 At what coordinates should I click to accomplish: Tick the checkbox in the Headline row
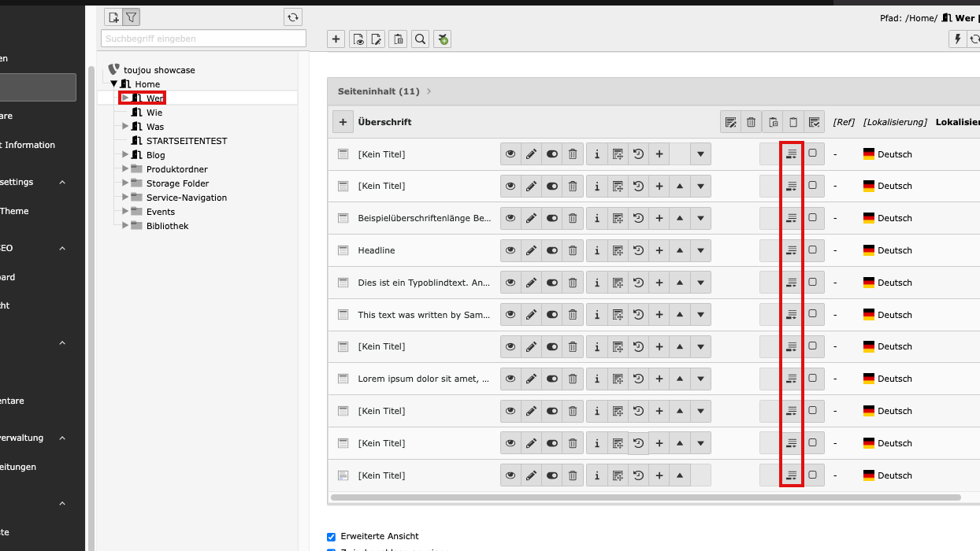(812, 250)
